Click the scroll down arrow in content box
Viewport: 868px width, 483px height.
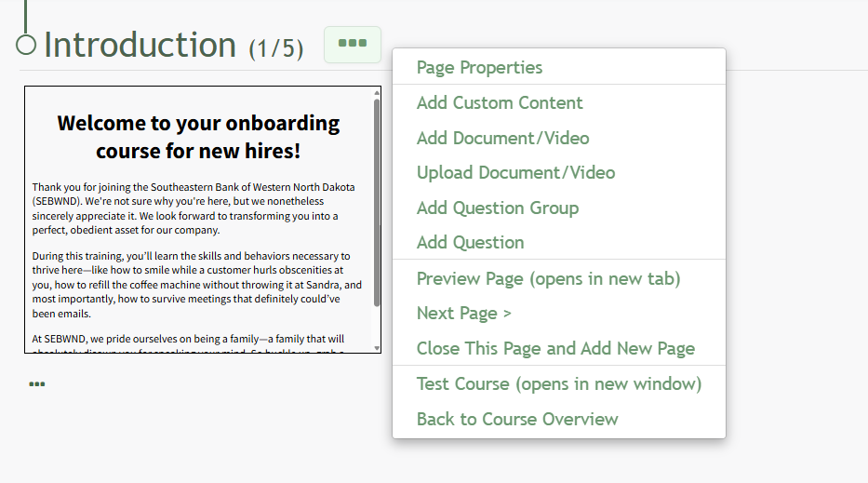click(x=377, y=348)
